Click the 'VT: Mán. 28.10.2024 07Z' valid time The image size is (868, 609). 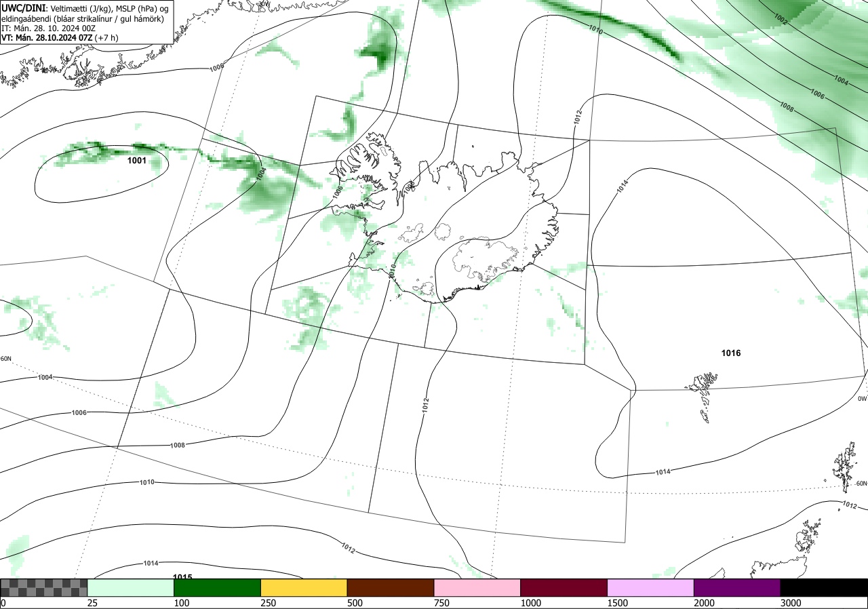(47, 38)
